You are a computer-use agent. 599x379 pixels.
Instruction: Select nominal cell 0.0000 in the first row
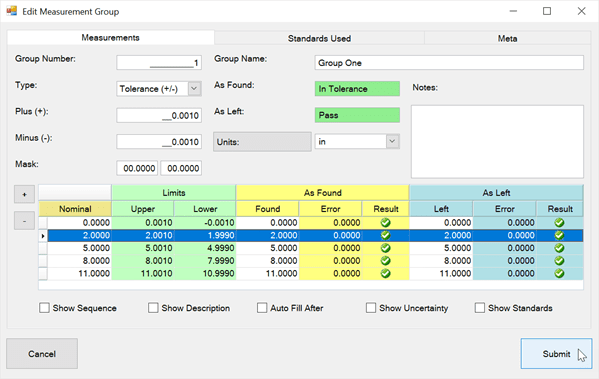pyautogui.click(x=79, y=223)
